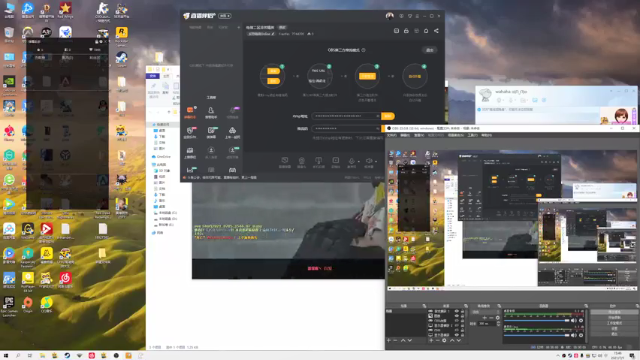640x360 pixels.
Task: Toggle visibility of the fourth OBS source
Action: [457, 326]
